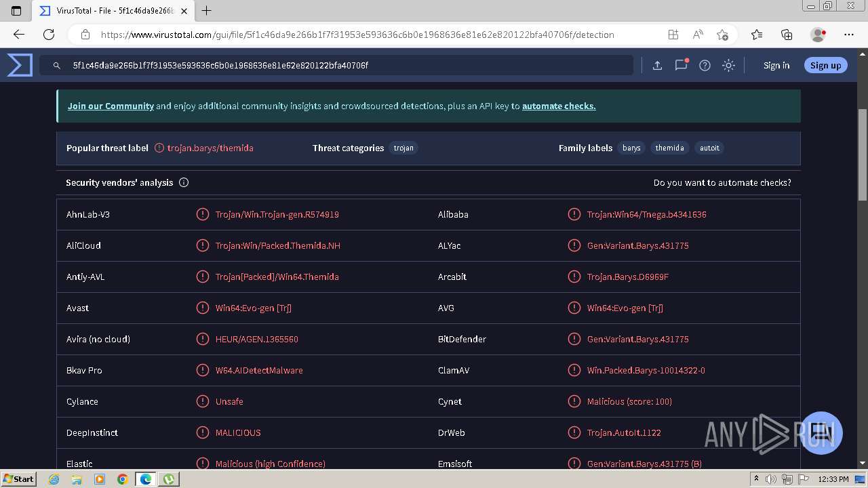
Task: Click HEUR/AGEN.1365560 detection text
Action: pos(257,339)
